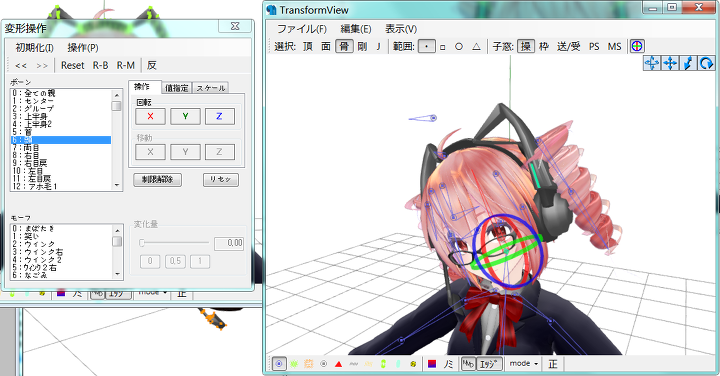The width and height of the screenshot is (720, 376).
Task: Click the Reset toolbar button
Action: [73, 66]
